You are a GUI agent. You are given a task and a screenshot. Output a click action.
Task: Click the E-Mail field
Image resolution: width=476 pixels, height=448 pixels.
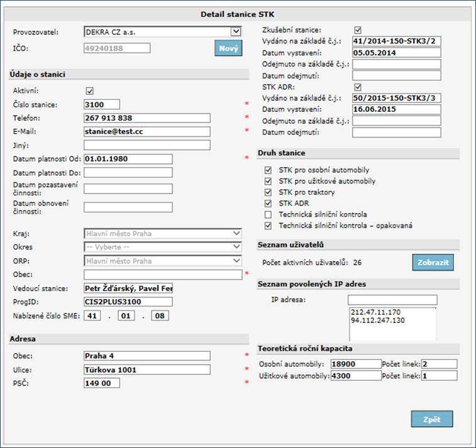tap(147, 131)
